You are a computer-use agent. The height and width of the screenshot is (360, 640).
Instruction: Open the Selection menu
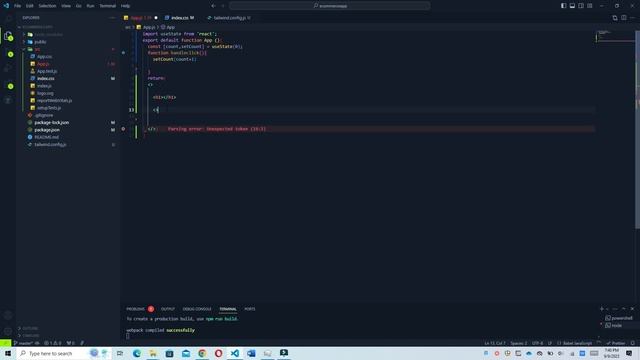coord(47,6)
